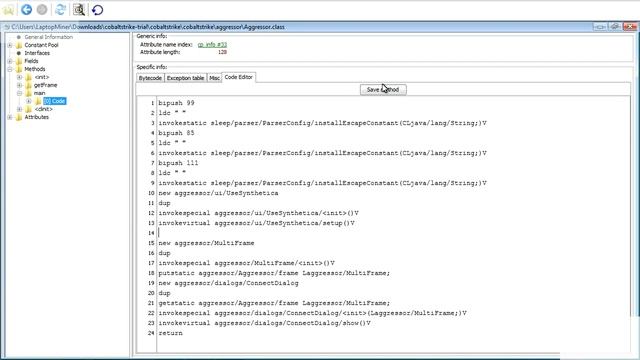Collapse the Methods tree node
Screen dimensions: 640x360
pyautogui.click(x=10, y=69)
